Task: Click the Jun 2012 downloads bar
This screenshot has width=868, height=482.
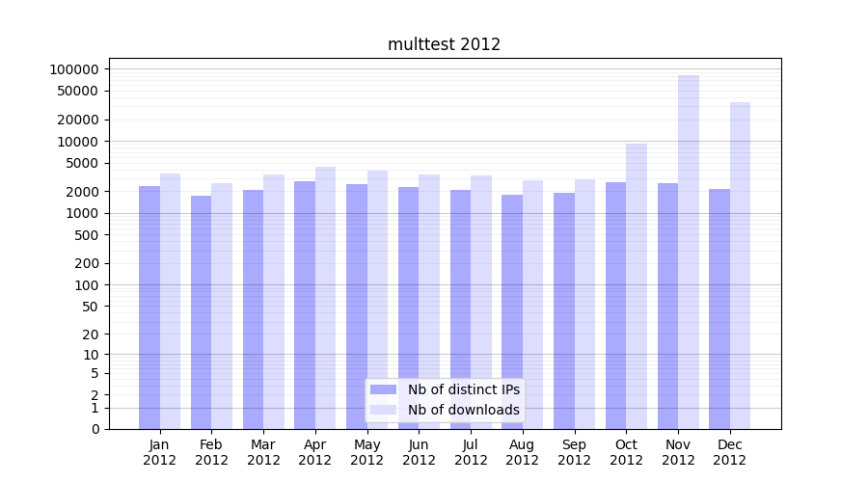Action: [429, 301]
